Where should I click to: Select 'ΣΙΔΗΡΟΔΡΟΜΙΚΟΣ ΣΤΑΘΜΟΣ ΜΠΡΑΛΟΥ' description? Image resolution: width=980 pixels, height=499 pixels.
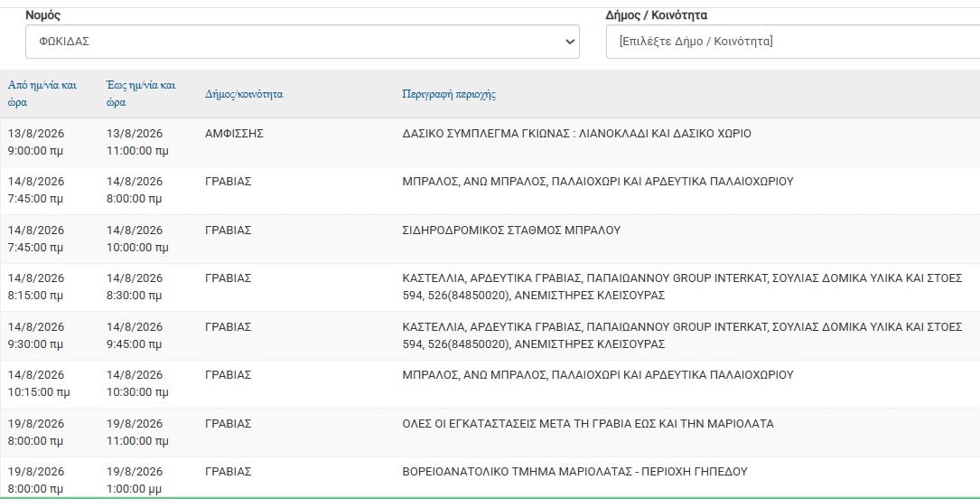pos(511,231)
